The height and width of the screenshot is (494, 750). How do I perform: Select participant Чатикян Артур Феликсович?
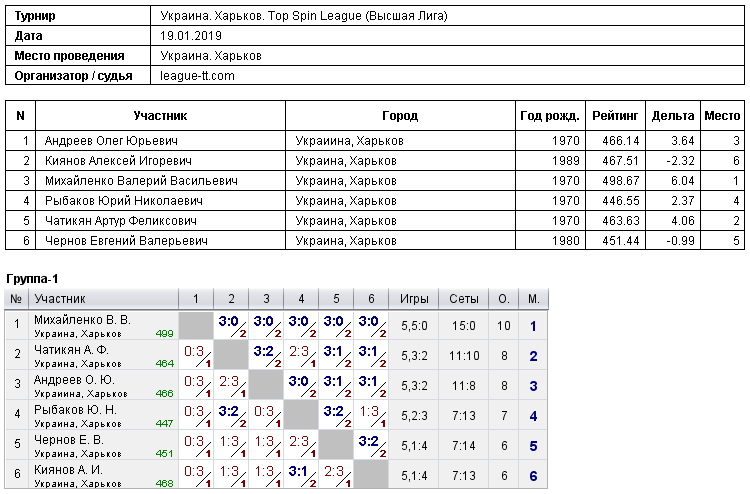pos(121,221)
